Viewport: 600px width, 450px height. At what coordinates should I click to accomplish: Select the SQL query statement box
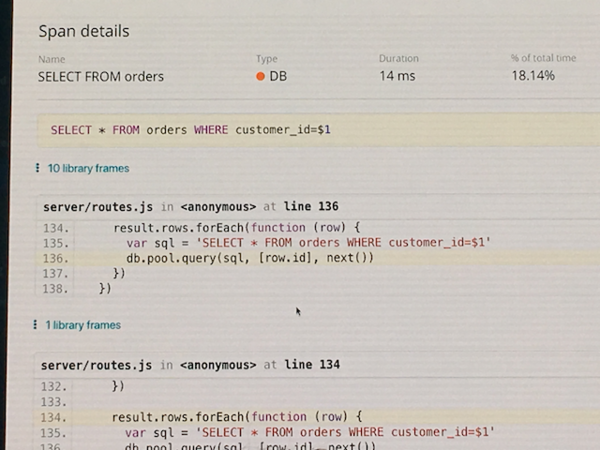[318, 130]
